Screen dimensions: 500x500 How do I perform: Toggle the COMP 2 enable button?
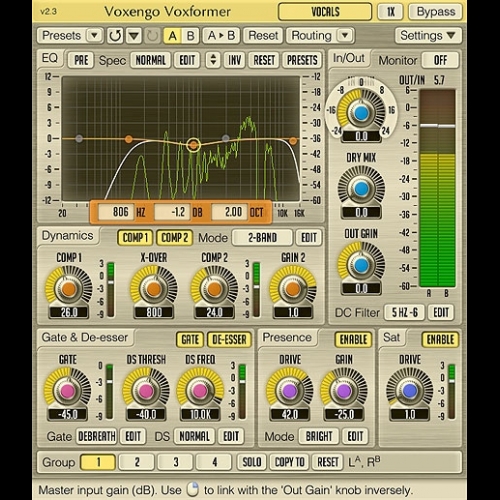174,238
